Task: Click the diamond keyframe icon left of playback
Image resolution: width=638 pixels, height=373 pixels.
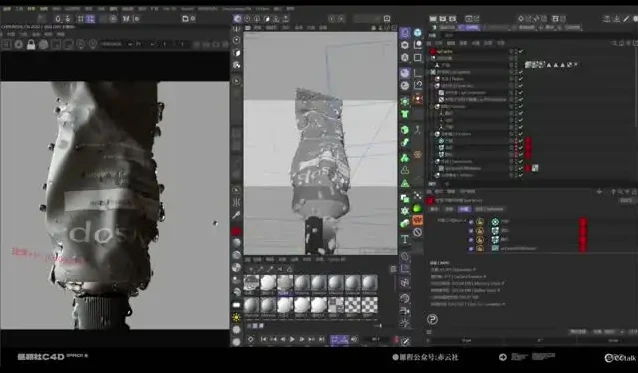Action: [251, 339]
